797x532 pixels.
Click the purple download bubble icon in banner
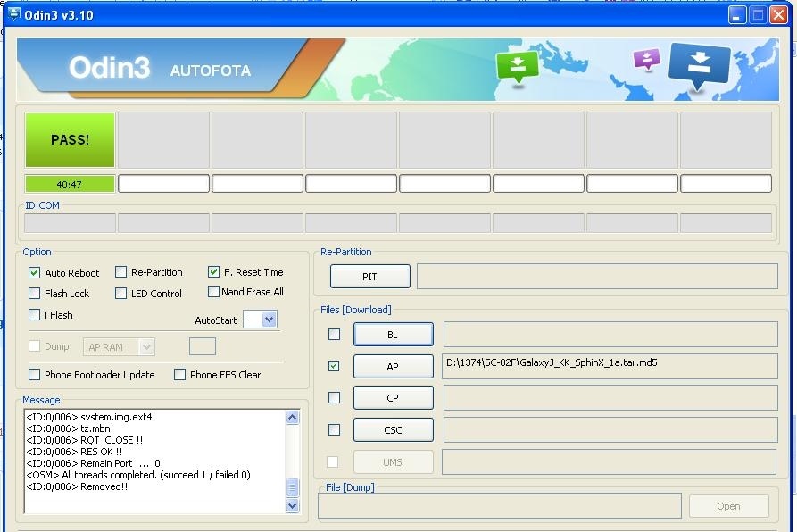(x=647, y=60)
